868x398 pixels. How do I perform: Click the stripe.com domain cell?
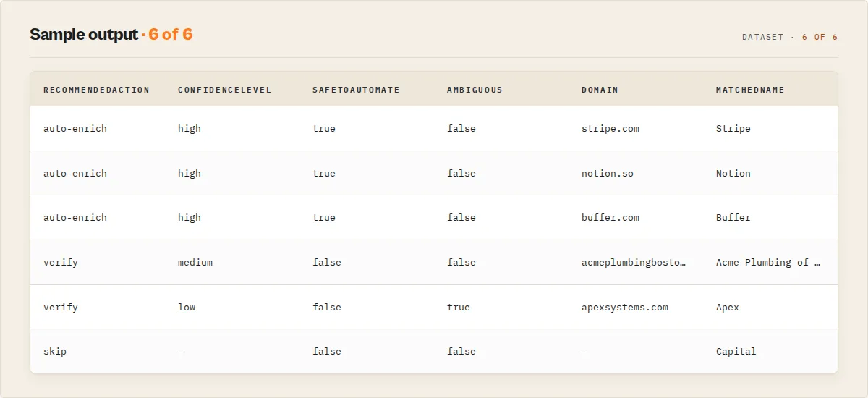(610, 128)
